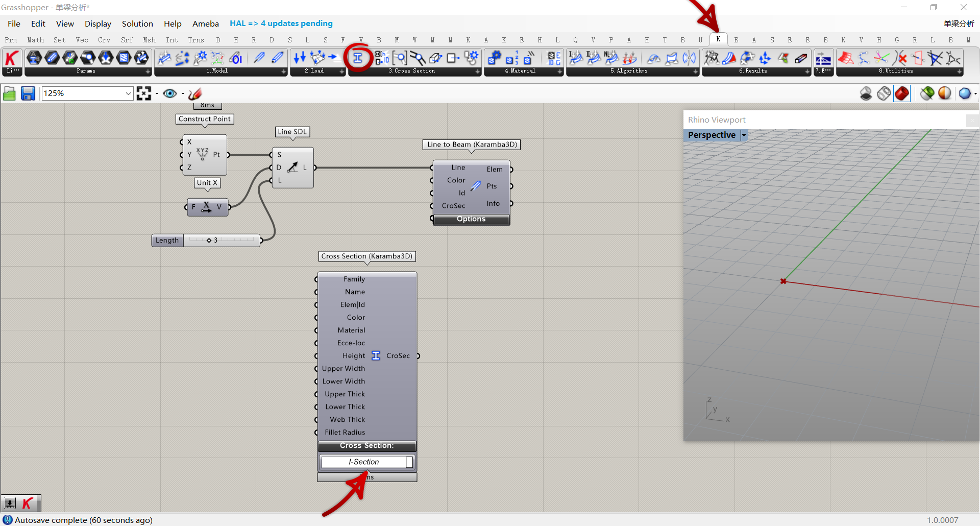Save the document with the floppy disk icon

click(28, 93)
